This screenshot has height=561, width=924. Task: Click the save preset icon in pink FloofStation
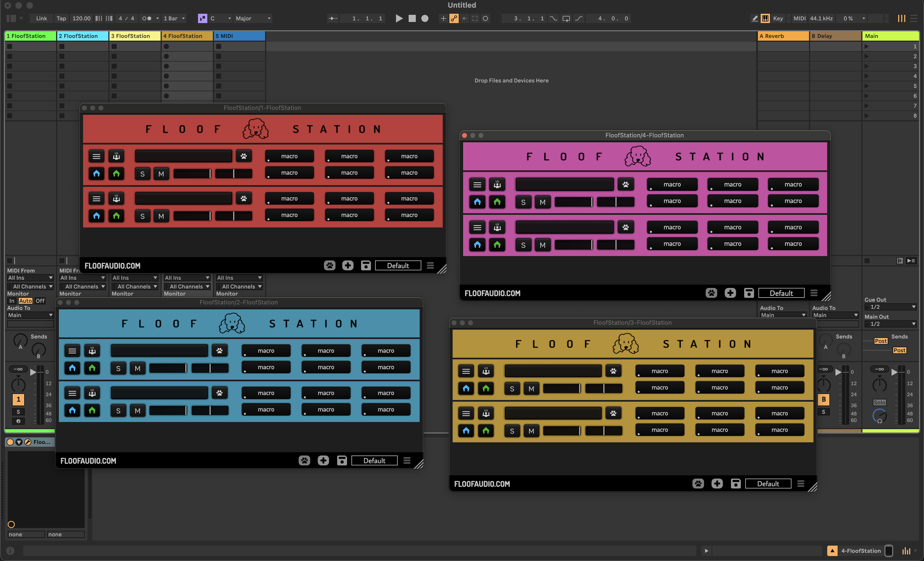(749, 293)
